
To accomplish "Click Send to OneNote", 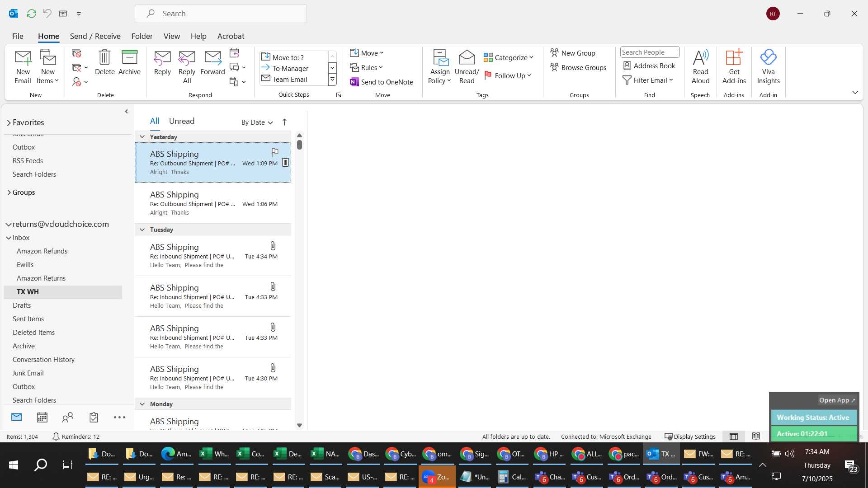I will (382, 82).
